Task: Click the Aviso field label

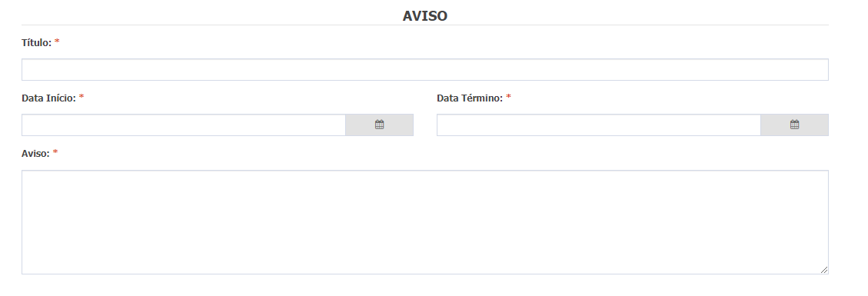Action: pos(35,153)
